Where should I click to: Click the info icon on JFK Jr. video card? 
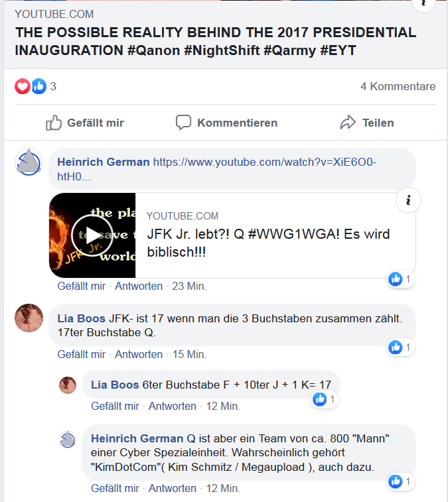tap(408, 200)
